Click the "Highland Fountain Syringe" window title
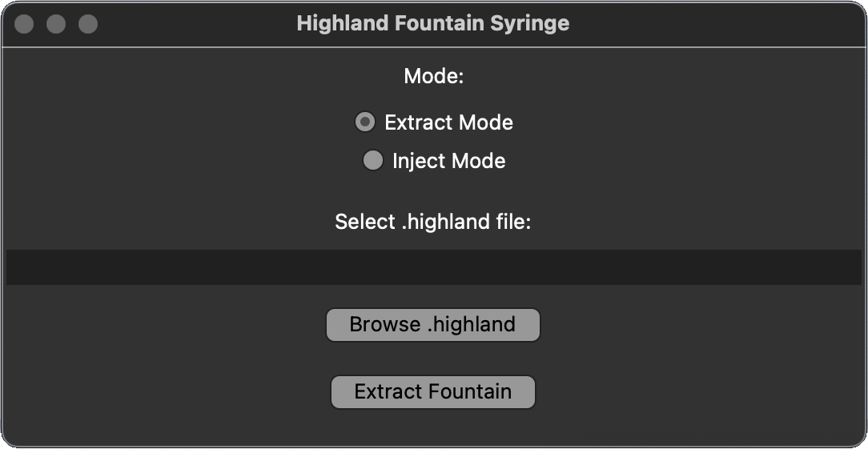868x449 pixels. tap(432, 23)
